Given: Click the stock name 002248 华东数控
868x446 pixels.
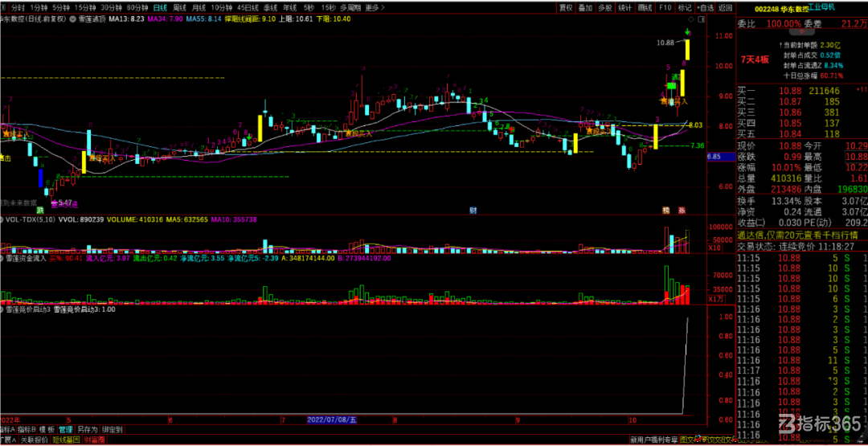Looking at the screenshot, I should [780, 9].
